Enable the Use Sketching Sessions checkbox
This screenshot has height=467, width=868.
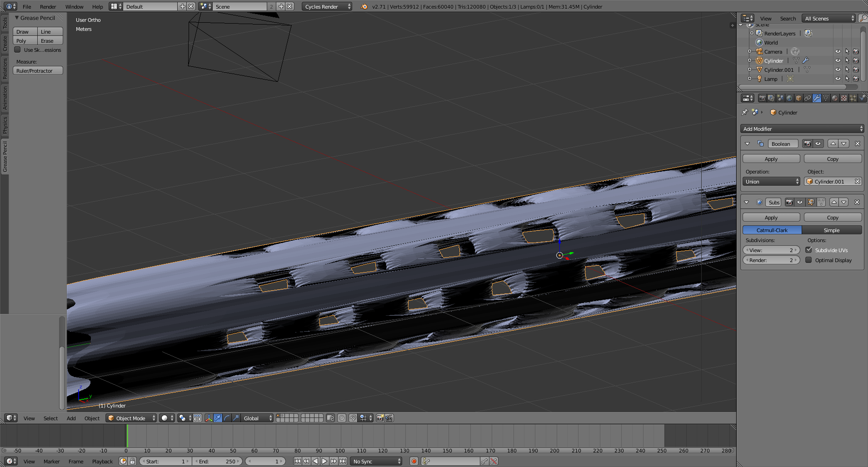pos(18,50)
